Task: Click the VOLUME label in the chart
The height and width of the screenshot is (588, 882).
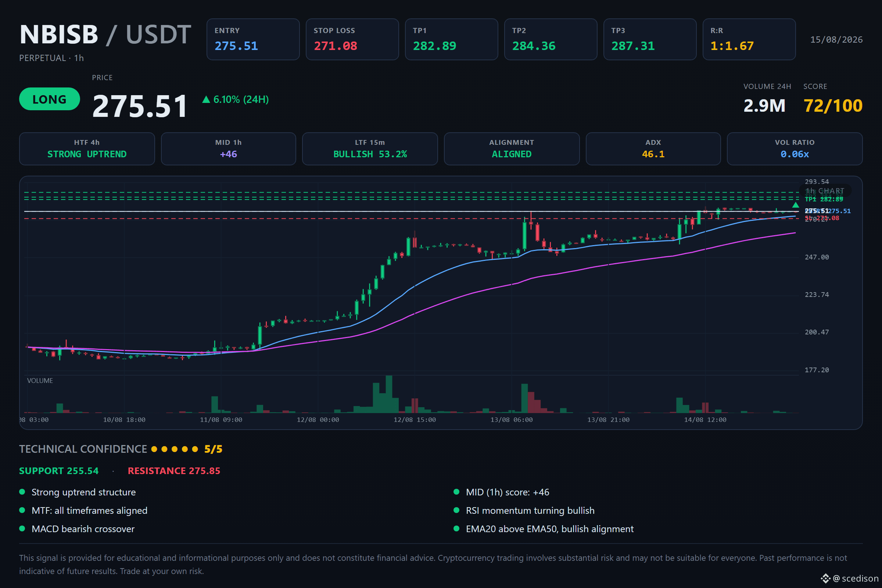Action: [40, 381]
